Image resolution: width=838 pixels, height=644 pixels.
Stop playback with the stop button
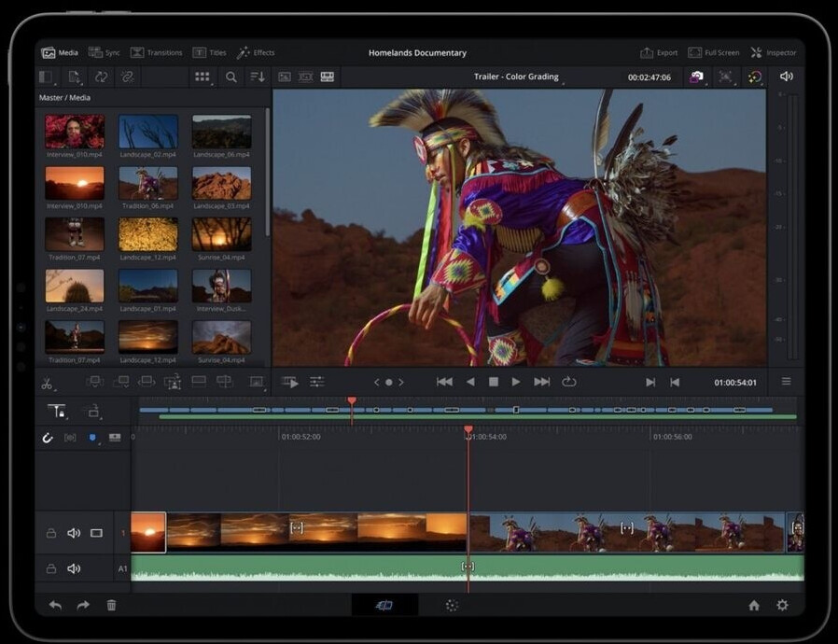[x=494, y=382]
